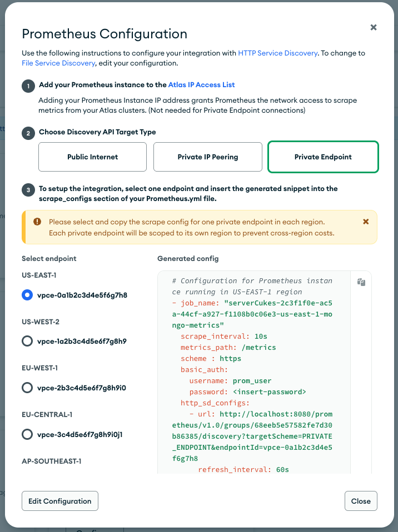This screenshot has height=532, width=398.
Task: Choose the EU-CENTRAL-1 endpoint radio button
Action: [x=27, y=434]
